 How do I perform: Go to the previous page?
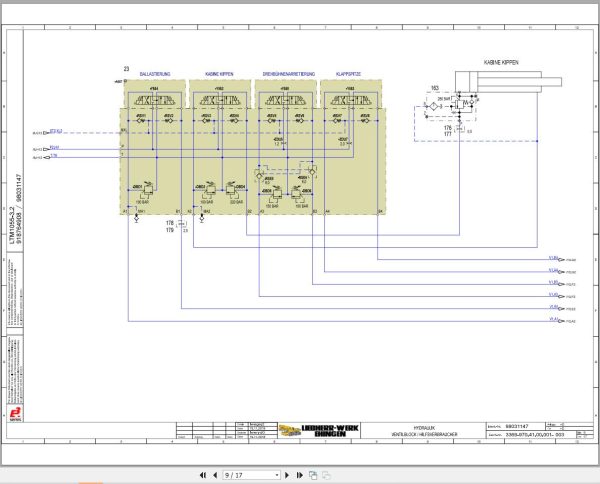[215, 475]
